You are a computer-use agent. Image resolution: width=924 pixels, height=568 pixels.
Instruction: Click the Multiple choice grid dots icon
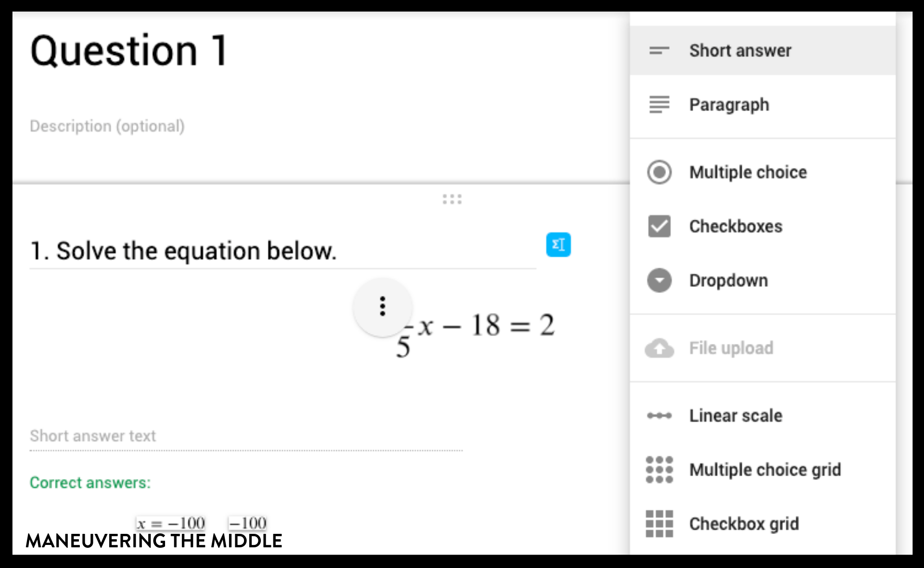(659, 470)
